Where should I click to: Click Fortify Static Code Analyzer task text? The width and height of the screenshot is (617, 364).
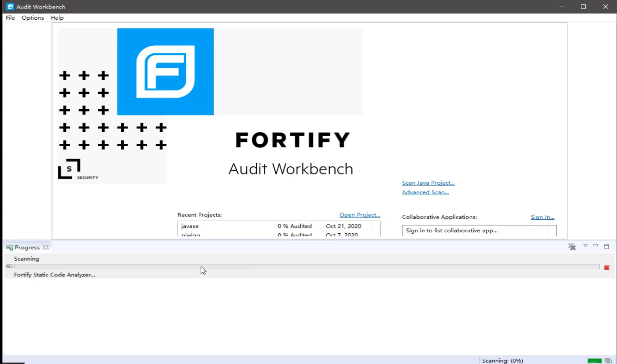pos(54,275)
